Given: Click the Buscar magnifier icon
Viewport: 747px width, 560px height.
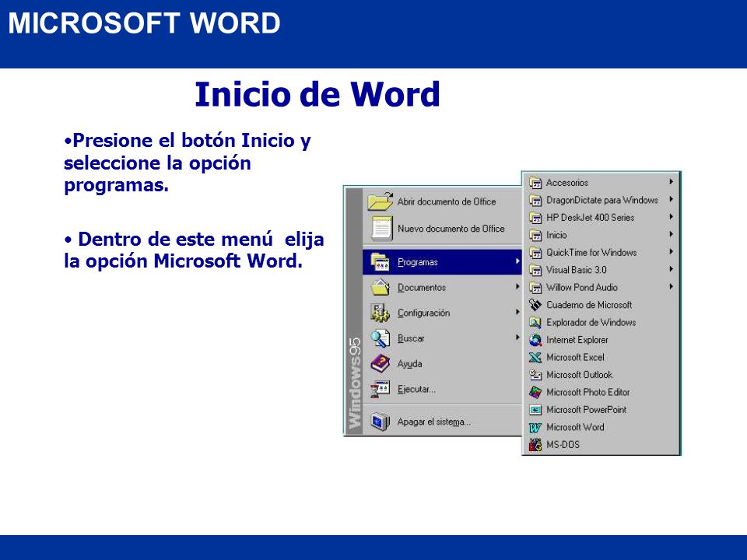Looking at the screenshot, I should [381, 338].
